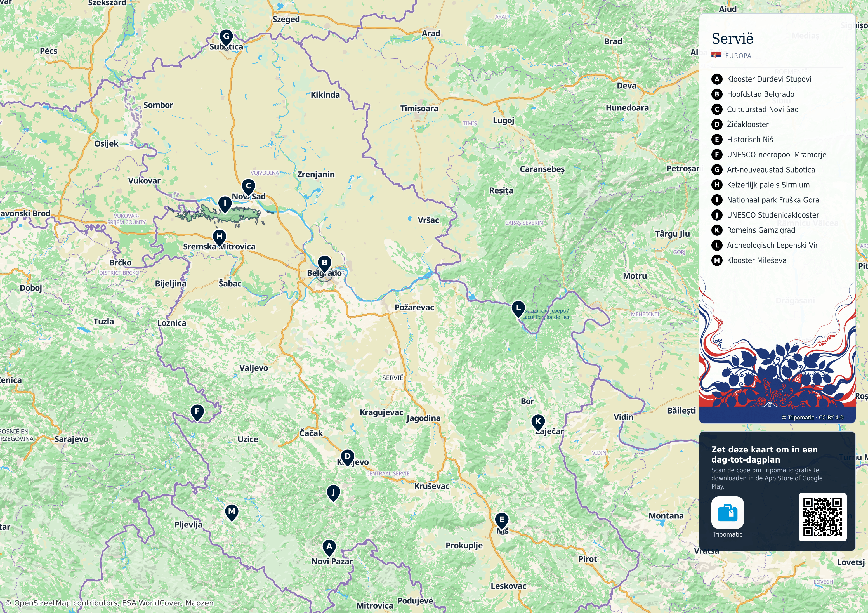The width and height of the screenshot is (868, 613).
Task: Click the Tripomatic CC BY 4.0 credit
Action: (812, 418)
